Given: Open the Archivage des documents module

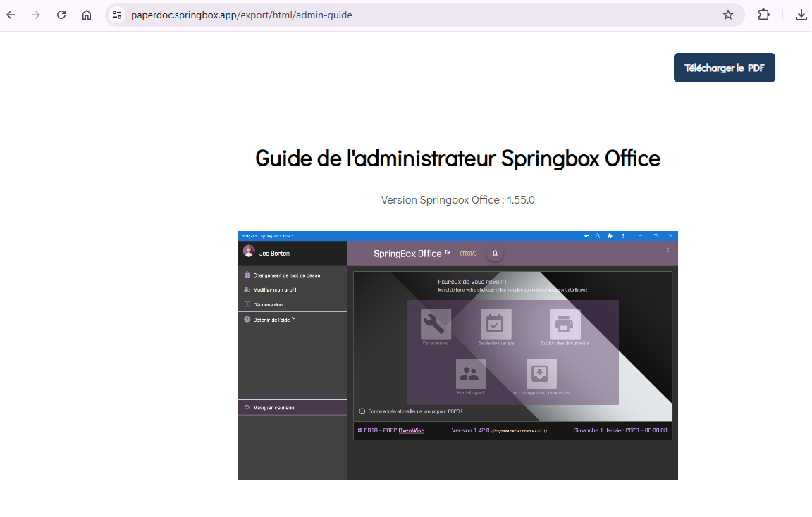Looking at the screenshot, I should point(541,374).
